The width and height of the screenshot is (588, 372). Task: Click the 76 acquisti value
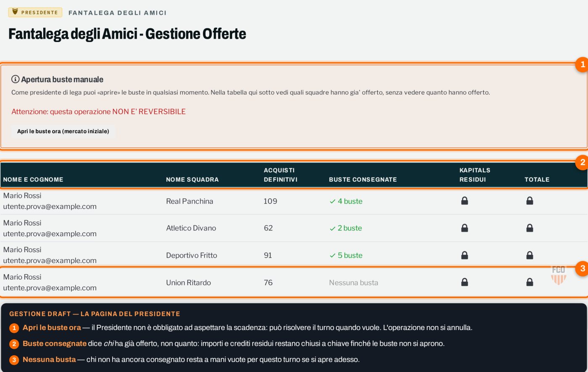coord(268,282)
